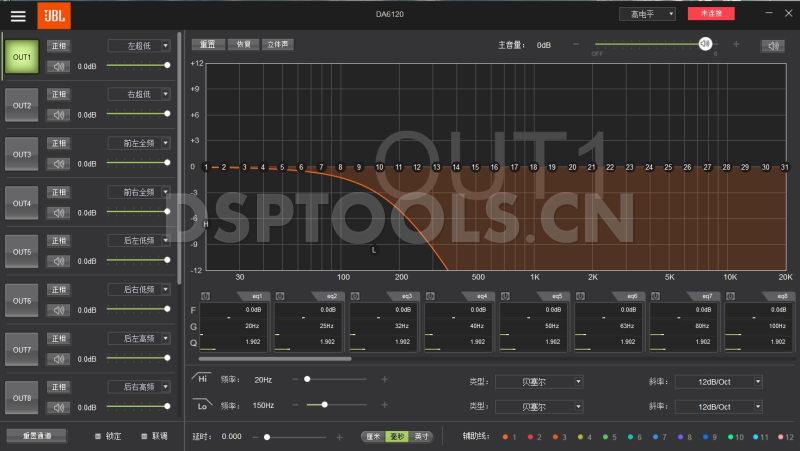Open the hamburger menu
This screenshot has width=800, height=451.
tap(18, 16)
